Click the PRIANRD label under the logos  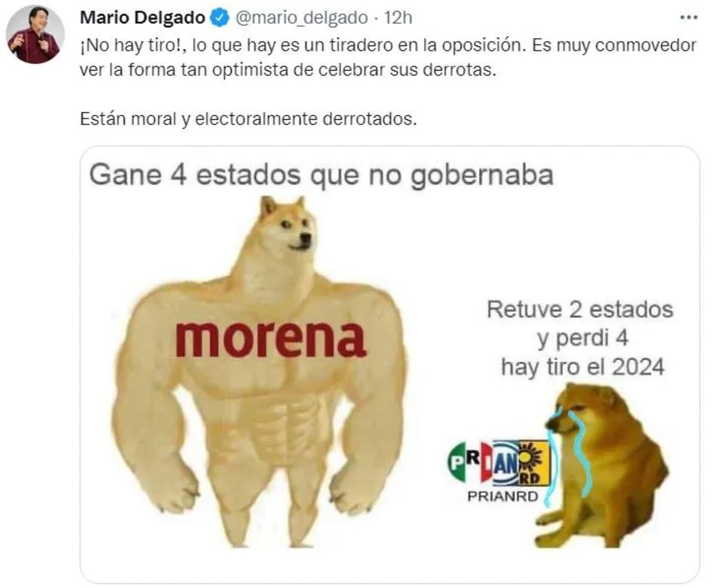tap(503, 496)
